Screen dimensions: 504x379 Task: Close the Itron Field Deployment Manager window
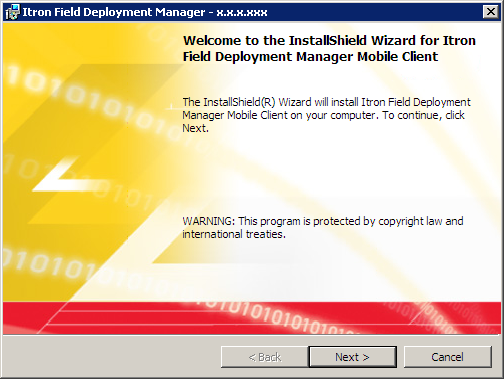491,12
